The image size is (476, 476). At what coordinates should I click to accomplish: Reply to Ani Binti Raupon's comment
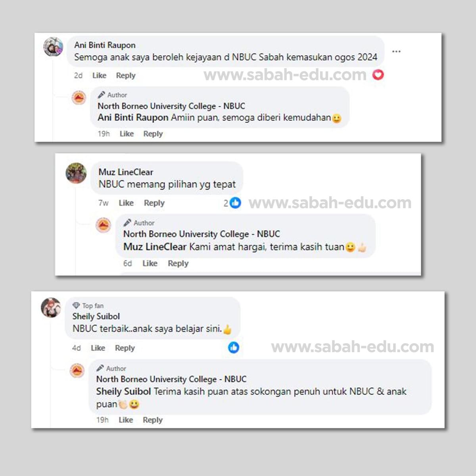[x=126, y=75]
